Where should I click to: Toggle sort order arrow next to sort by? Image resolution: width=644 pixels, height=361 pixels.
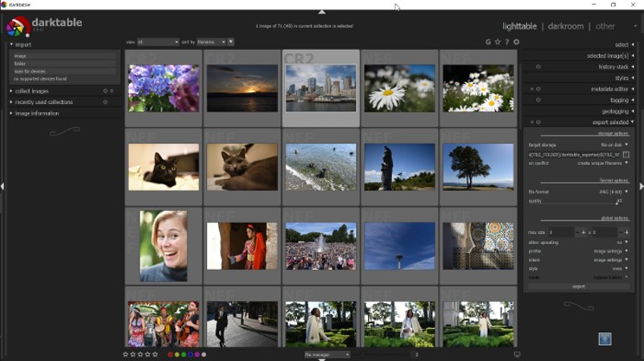(x=231, y=42)
